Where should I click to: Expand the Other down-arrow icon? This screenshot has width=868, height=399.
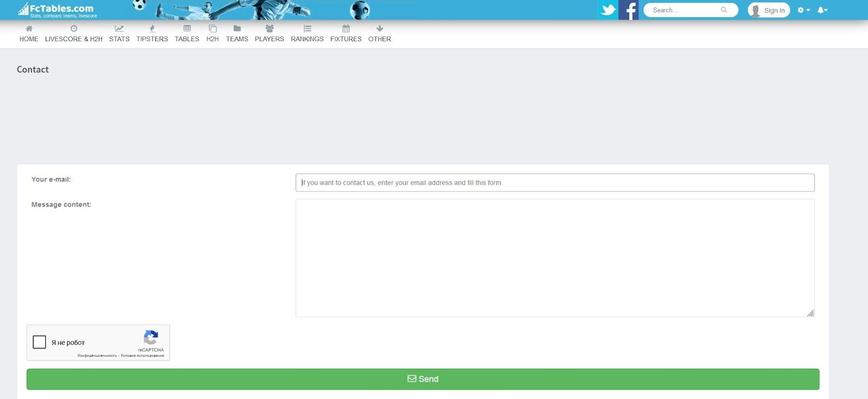380,28
